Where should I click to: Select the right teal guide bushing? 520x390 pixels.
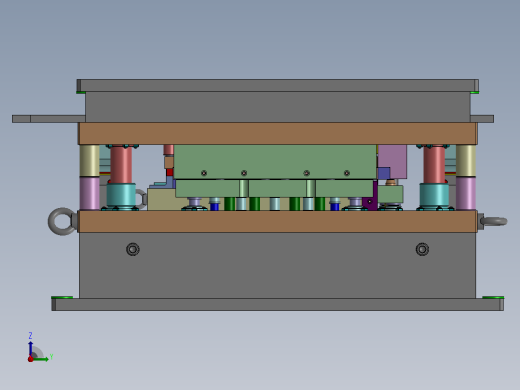click(x=434, y=195)
